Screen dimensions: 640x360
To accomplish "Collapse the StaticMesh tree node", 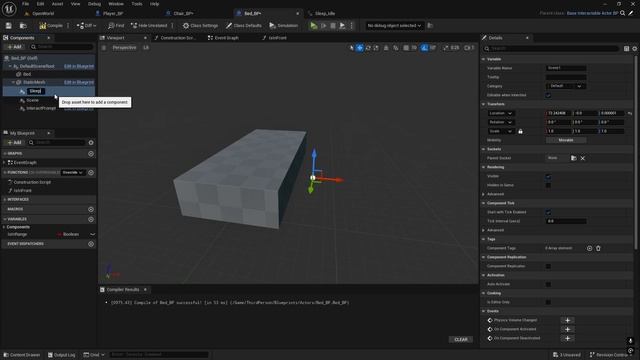I will pyautogui.click(x=13, y=82).
